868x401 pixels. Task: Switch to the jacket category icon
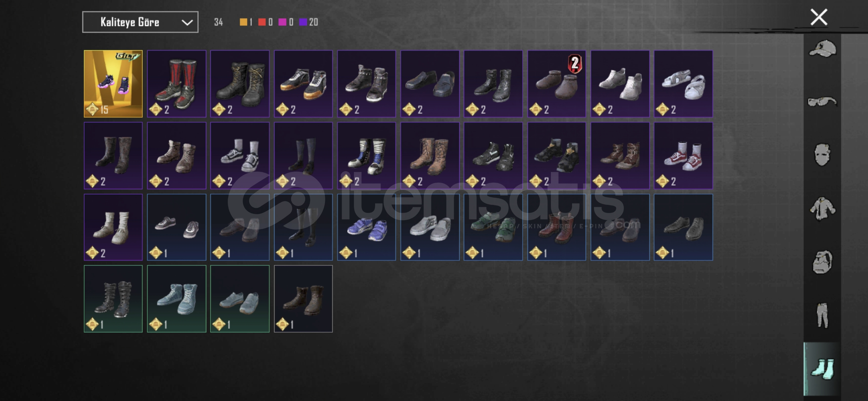822,209
